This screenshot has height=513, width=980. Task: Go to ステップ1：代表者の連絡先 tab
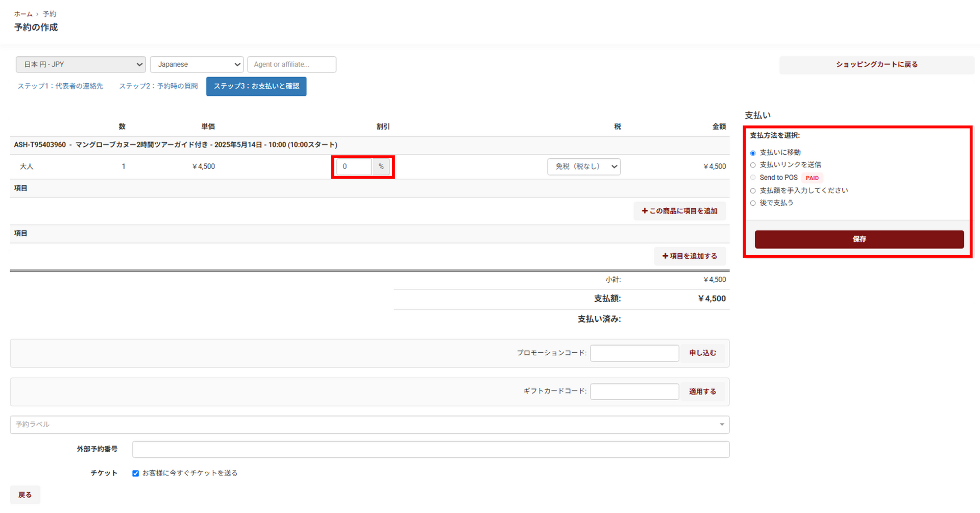(60, 86)
